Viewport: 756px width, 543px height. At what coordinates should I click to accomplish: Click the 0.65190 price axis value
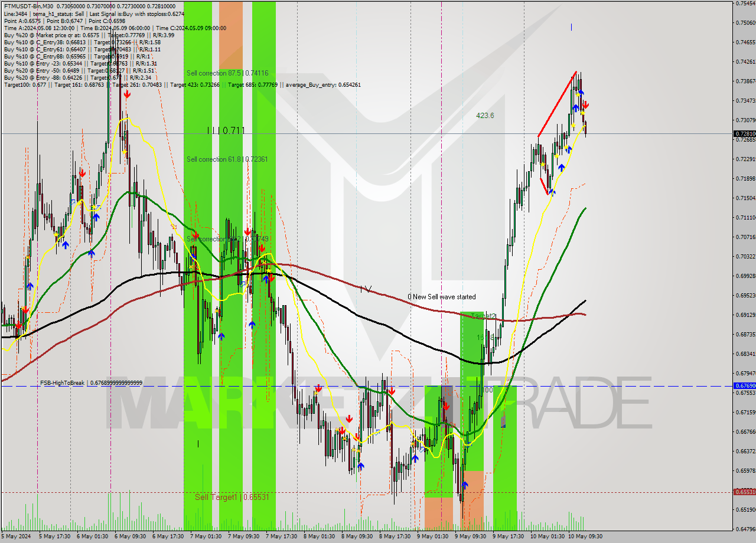click(745, 509)
